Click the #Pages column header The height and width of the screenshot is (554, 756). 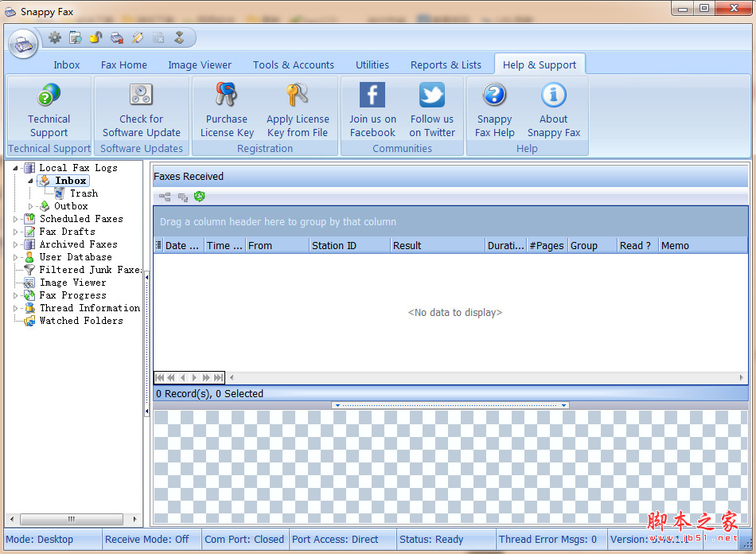tap(548, 245)
